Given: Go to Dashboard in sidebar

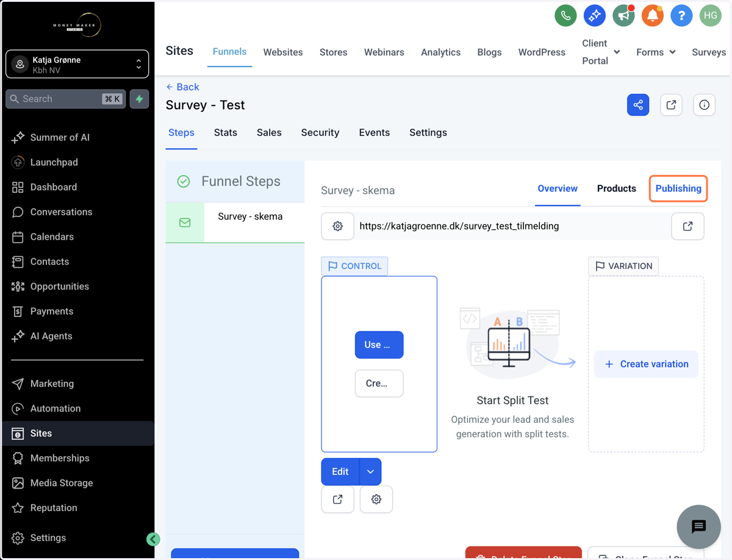Looking at the screenshot, I should (x=53, y=187).
